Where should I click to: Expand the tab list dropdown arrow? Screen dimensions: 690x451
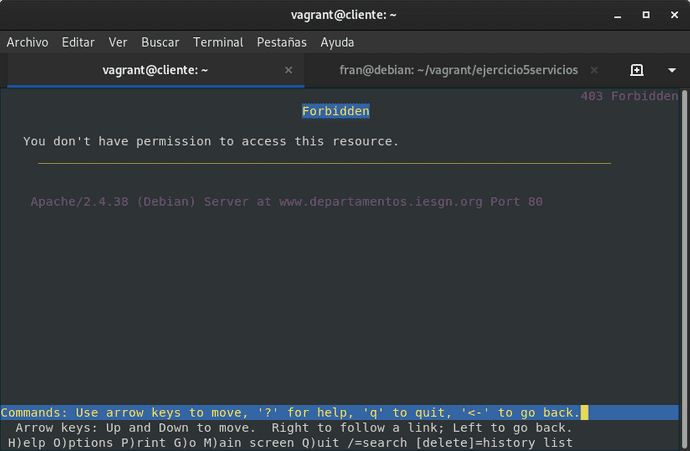tap(671, 70)
